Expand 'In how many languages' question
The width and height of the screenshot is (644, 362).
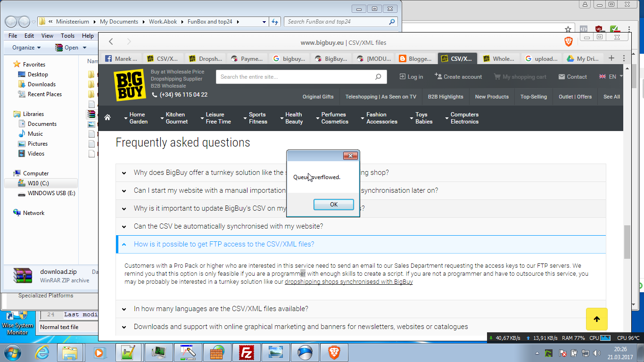click(x=361, y=309)
